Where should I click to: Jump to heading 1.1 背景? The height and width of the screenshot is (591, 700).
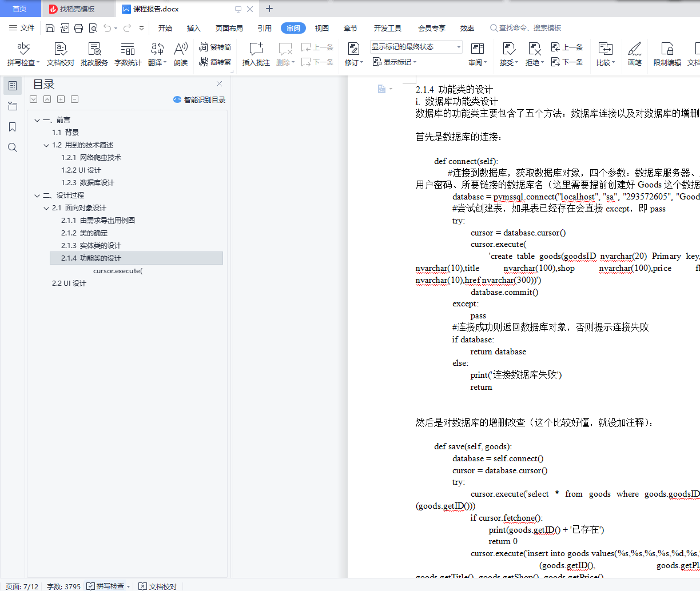pos(66,133)
